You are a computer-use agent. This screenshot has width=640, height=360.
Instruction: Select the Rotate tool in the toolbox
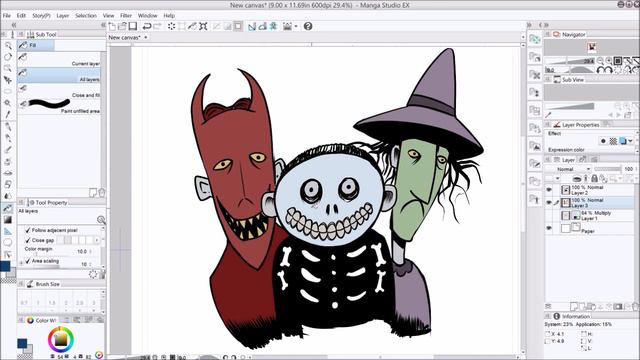click(8, 57)
